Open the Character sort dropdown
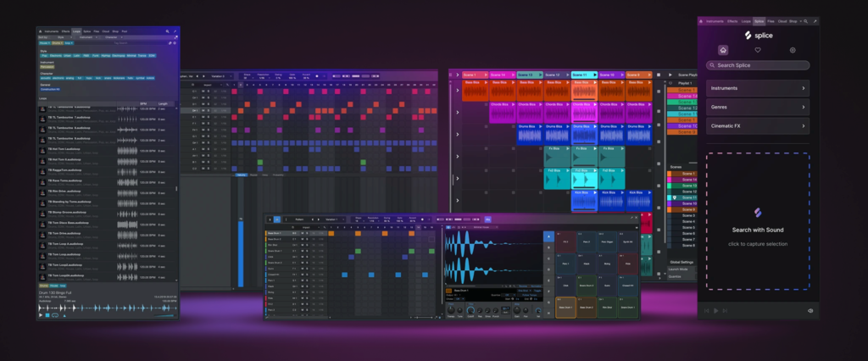Screen dimensions: 868x361 111,37
